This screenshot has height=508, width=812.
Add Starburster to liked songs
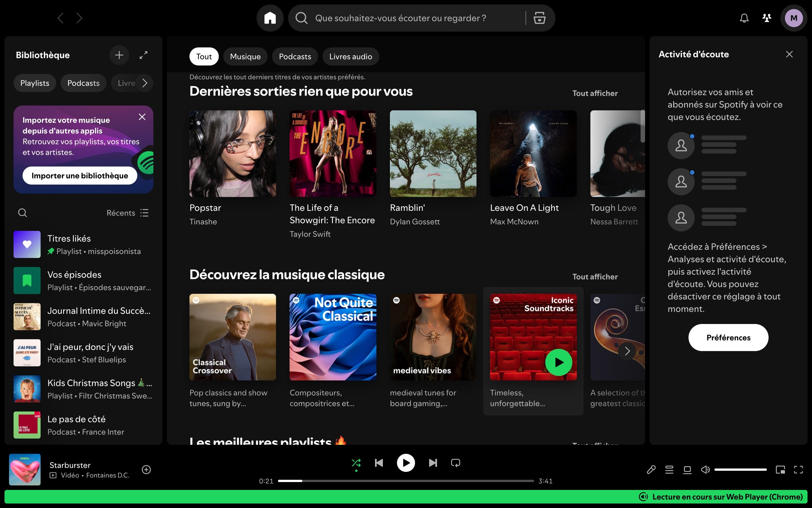(x=146, y=469)
